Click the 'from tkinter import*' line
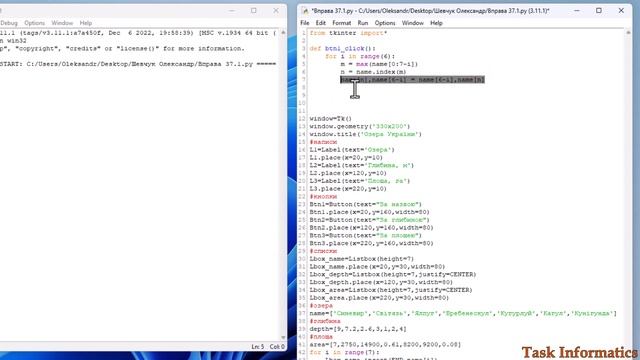The width and height of the screenshot is (640, 360). [348, 33]
